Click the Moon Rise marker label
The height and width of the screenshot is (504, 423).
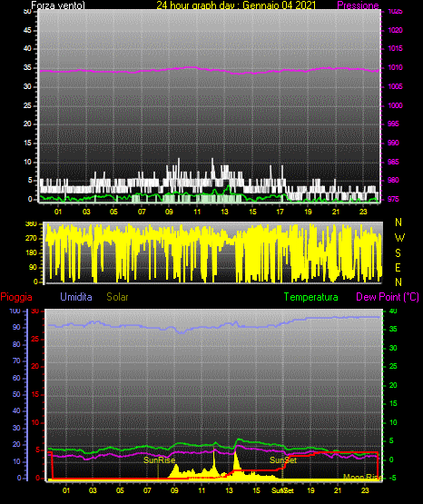tap(362, 477)
